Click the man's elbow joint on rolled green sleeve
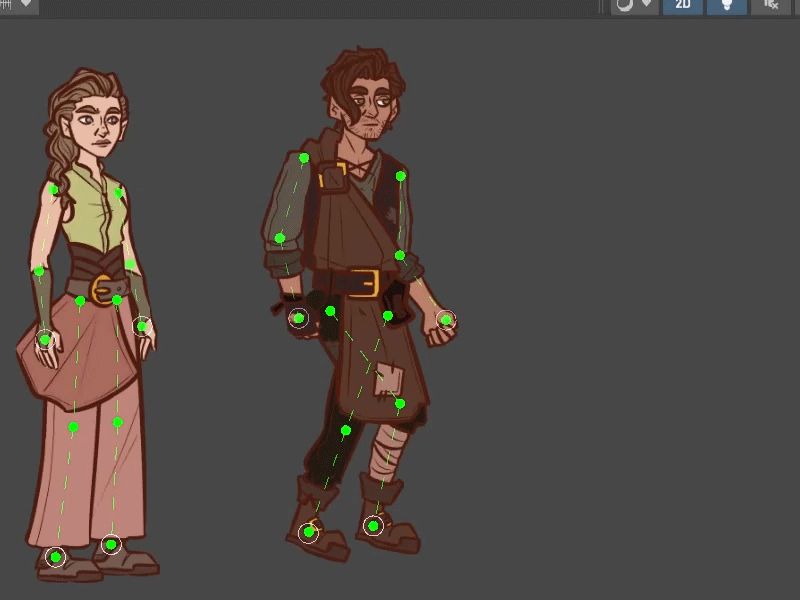The height and width of the screenshot is (600, 800). [x=280, y=238]
